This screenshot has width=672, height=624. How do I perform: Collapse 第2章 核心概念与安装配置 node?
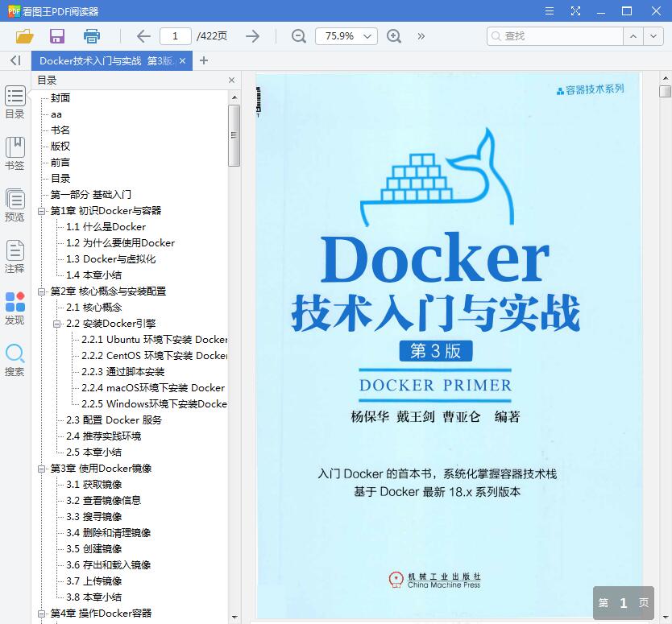click(x=41, y=291)
